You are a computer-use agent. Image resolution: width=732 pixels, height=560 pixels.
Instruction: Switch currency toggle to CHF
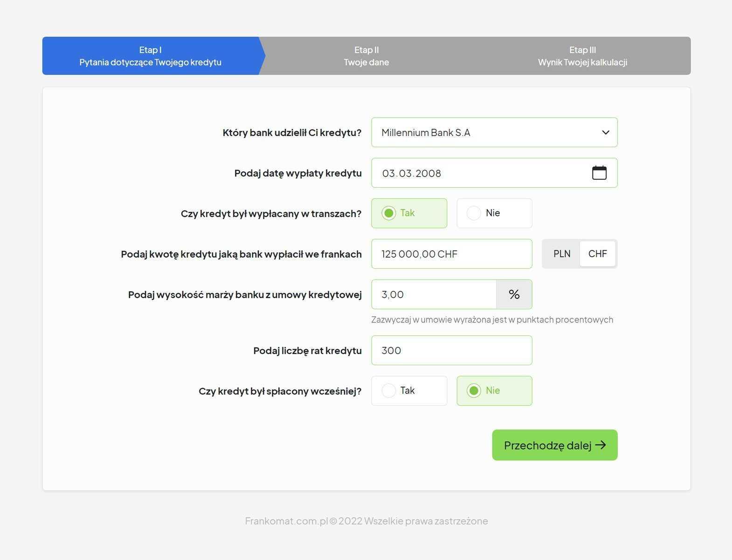click(x=597, y=254)
